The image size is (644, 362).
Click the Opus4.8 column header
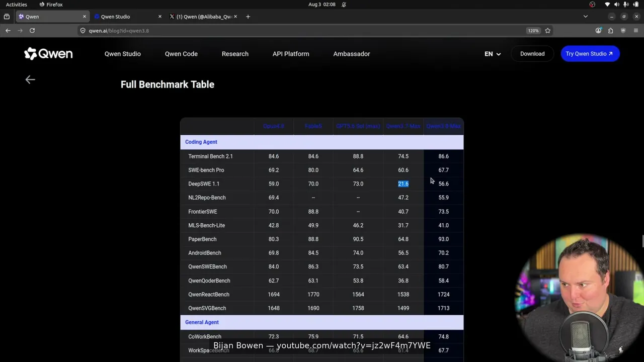click(274, 126)
